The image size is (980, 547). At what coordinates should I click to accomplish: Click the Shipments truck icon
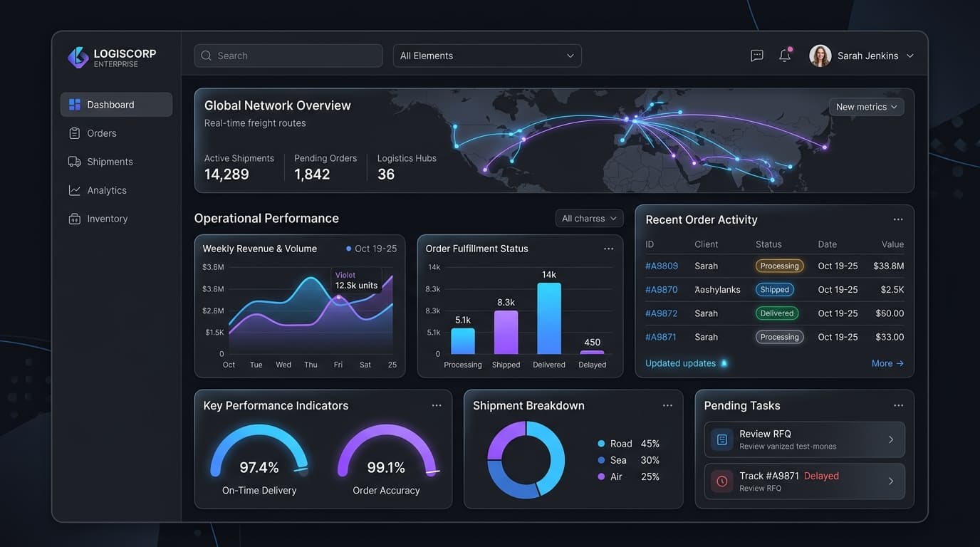[x=74, y=162]
